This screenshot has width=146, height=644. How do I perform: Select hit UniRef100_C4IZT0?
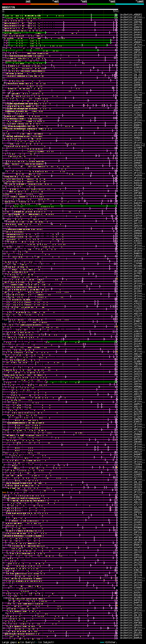(131, 590)
